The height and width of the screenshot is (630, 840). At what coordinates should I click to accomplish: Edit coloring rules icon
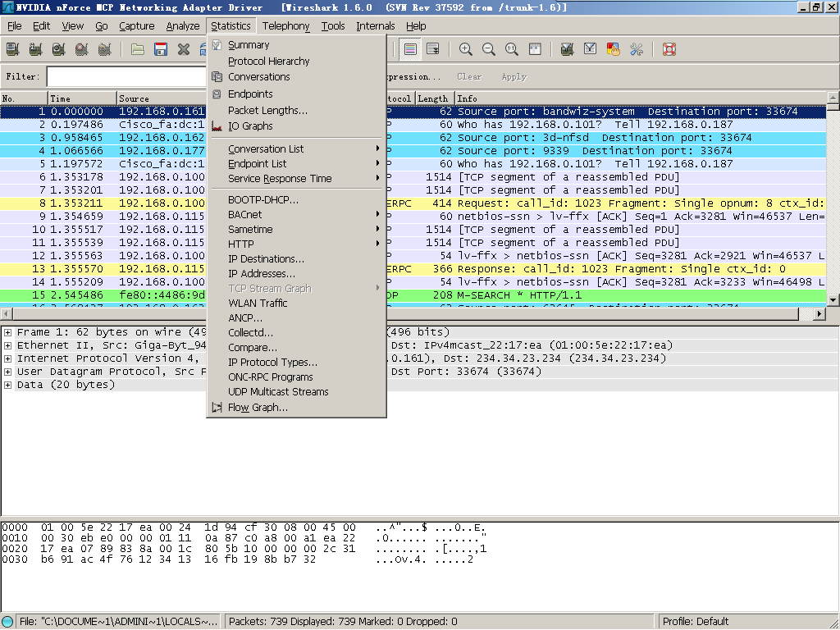pyautogui.click(x=614, y=49)
